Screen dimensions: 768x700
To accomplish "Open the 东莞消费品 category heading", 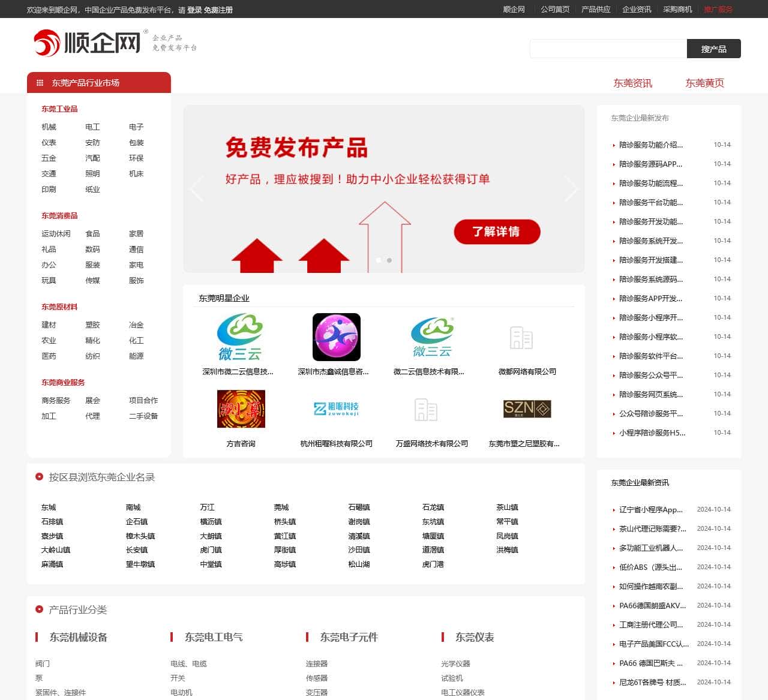I will (59, 216).
